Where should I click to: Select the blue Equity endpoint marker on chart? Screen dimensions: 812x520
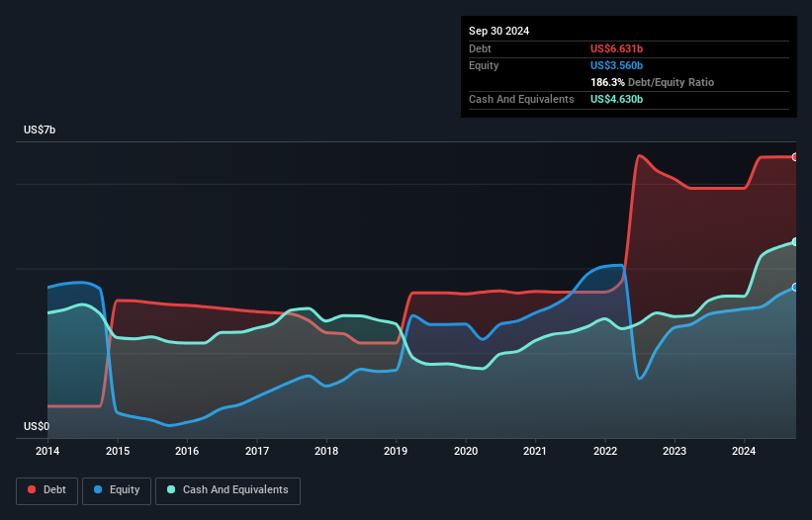click(x=795, y=287)
